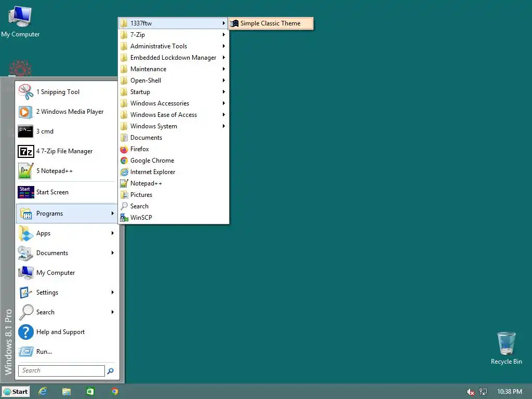
Task: Open the Recycle Bin desktop icon
Action: coord(506,343)
